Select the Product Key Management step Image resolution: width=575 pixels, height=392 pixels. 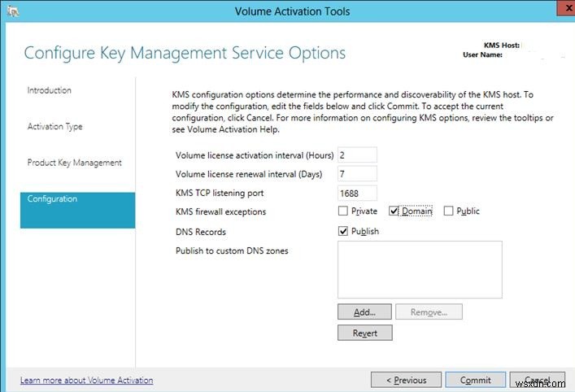pos(74,163)
